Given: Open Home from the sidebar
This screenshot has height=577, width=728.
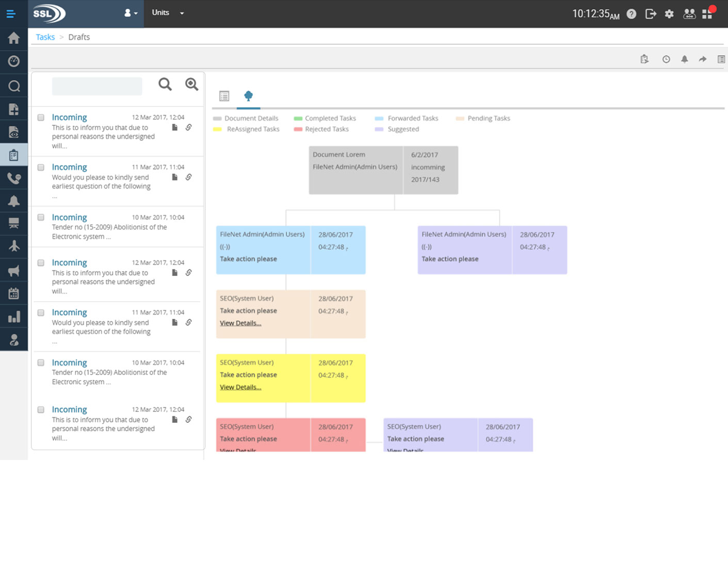Looking at the screenshot, I should [14, 38].
